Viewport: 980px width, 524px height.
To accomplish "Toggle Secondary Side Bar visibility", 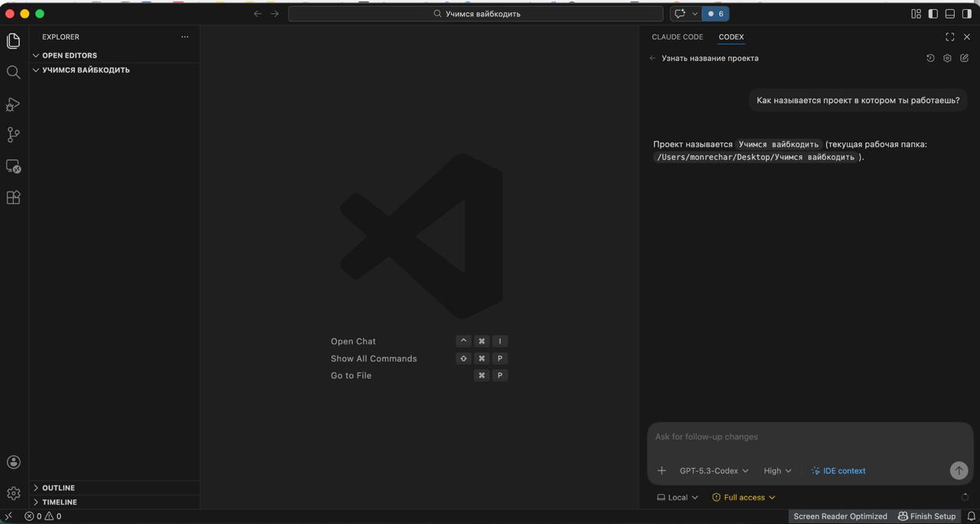I will pyautogui.click(x=967, y=14).
